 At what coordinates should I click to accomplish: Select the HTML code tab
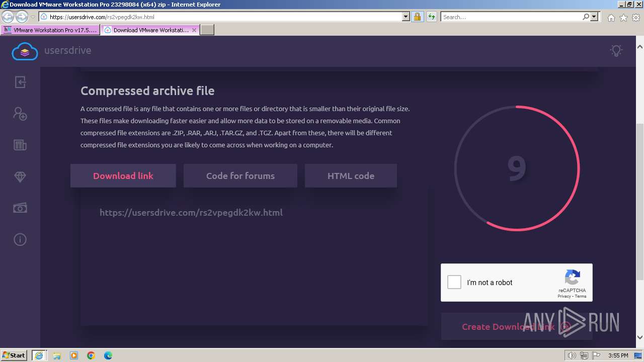pyautogui.click(x=351, y=175)
